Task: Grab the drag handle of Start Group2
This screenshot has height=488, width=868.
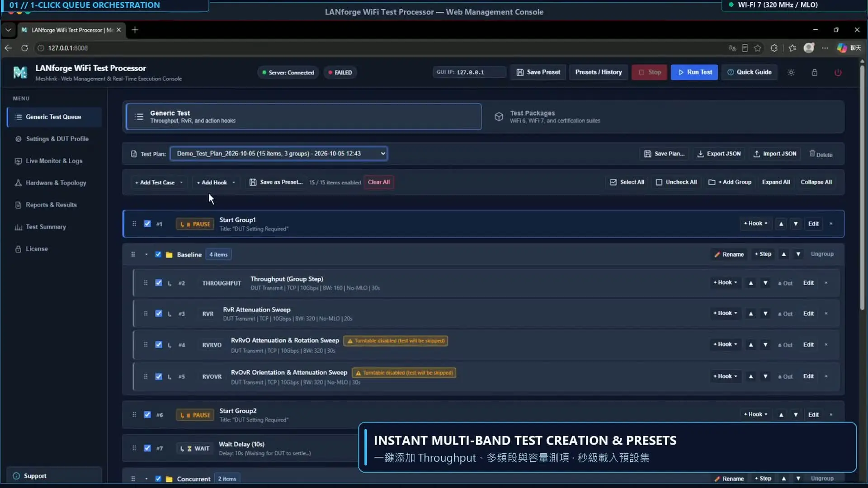Action: (x=134, y=415)
